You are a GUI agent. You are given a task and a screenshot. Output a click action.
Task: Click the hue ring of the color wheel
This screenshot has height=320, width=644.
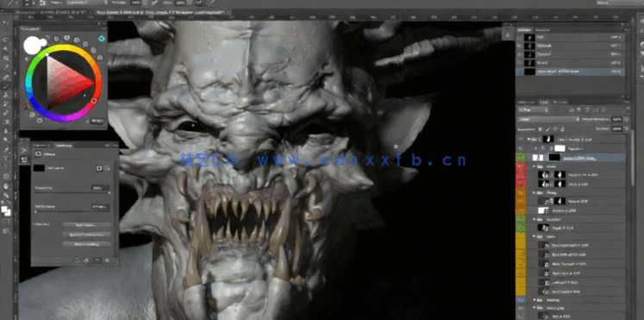click(x=63, y=48)
